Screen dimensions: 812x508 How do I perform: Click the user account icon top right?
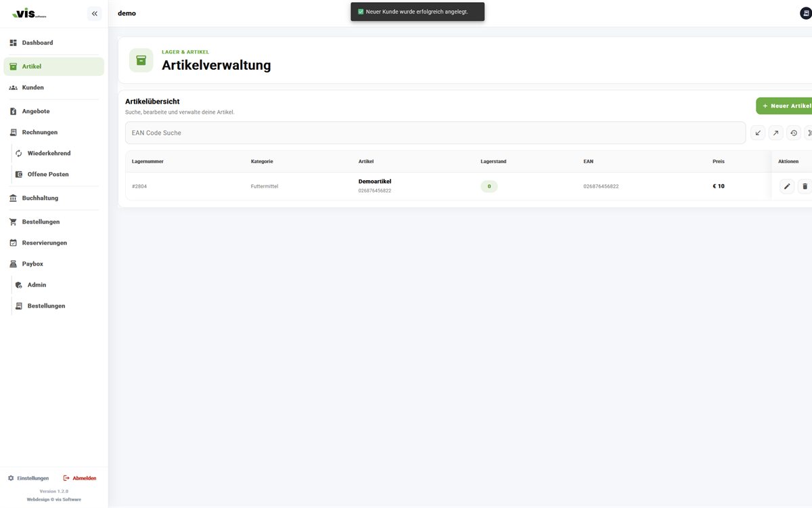[806, 14]
